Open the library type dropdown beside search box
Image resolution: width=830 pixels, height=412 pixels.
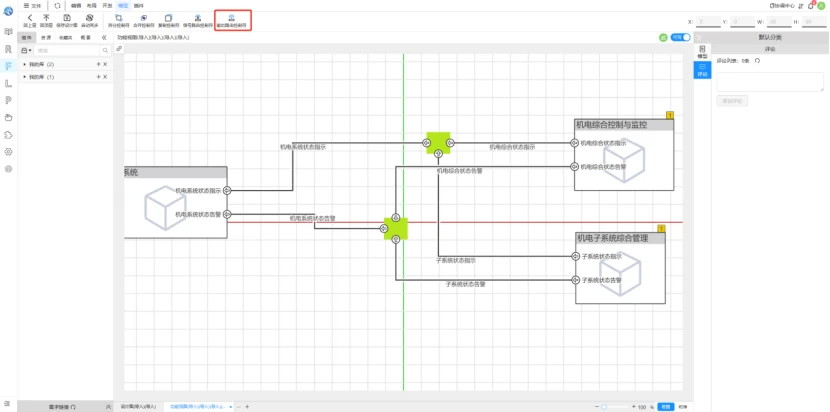pos(26,50)
